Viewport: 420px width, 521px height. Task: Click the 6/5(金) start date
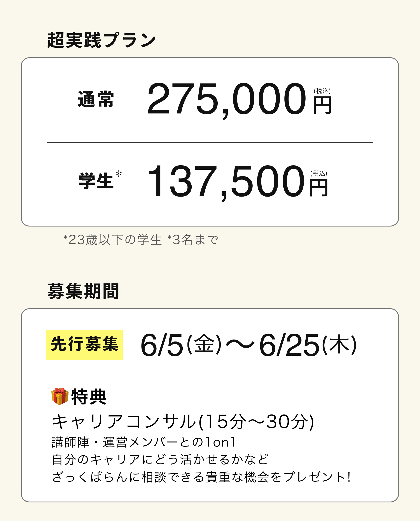coord(181,345)
